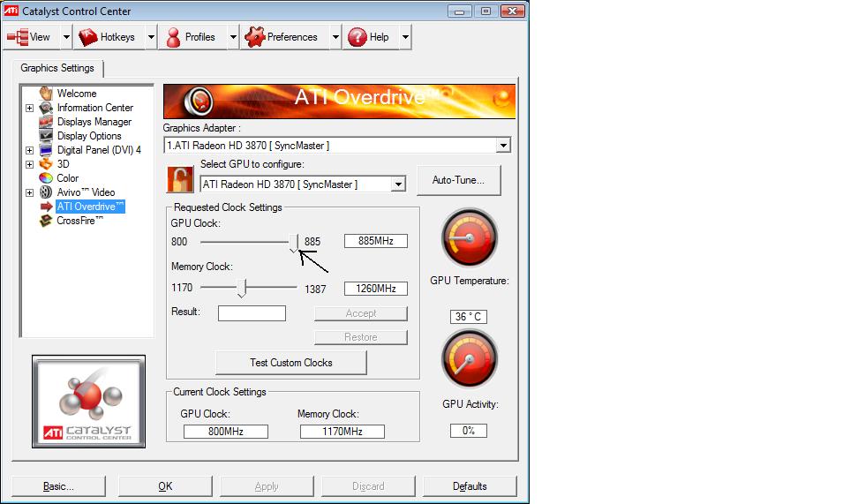The width and height of the screenshot is (843, 504).
Task: Select Displays Manager in the tree
Action: click(94, 122)
